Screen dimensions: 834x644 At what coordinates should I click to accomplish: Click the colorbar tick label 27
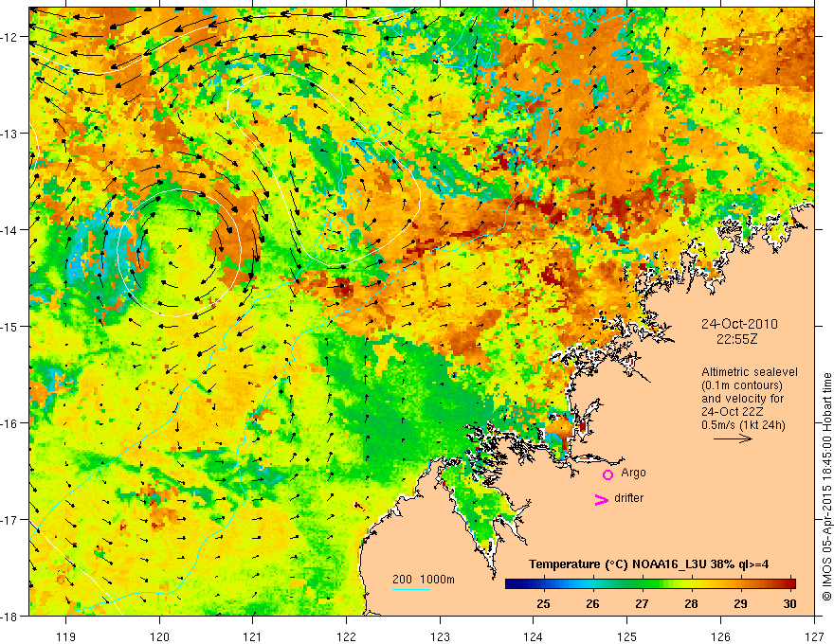tap(642, 604)
